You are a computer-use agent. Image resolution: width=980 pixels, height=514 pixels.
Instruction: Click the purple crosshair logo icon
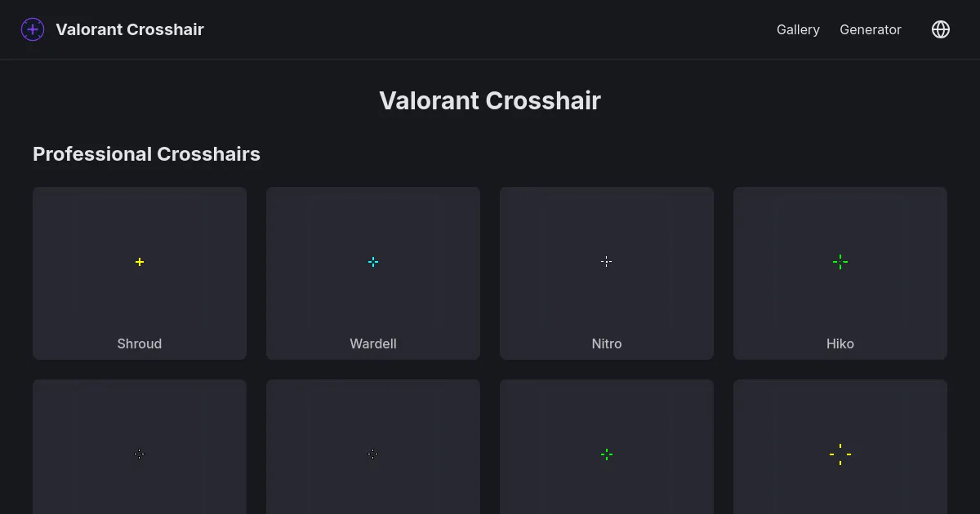coord(33,29)
